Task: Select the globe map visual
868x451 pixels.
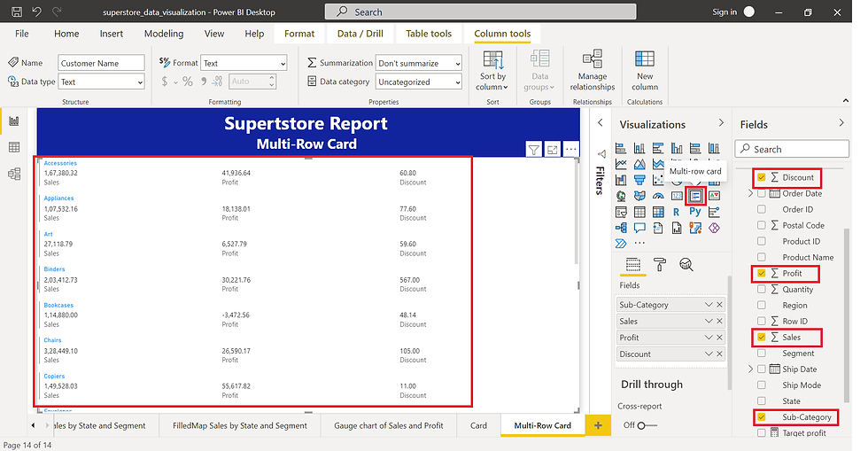Action: point(621,196)
